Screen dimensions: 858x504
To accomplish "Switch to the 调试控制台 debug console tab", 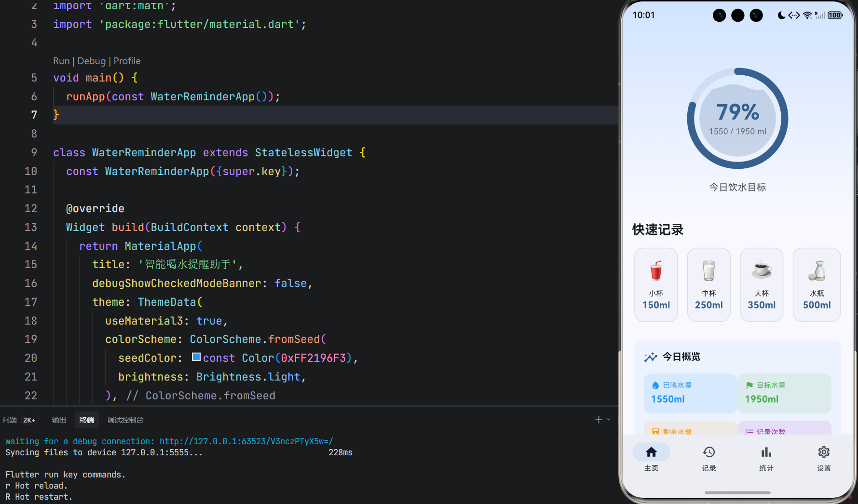I will click(125, 420).
